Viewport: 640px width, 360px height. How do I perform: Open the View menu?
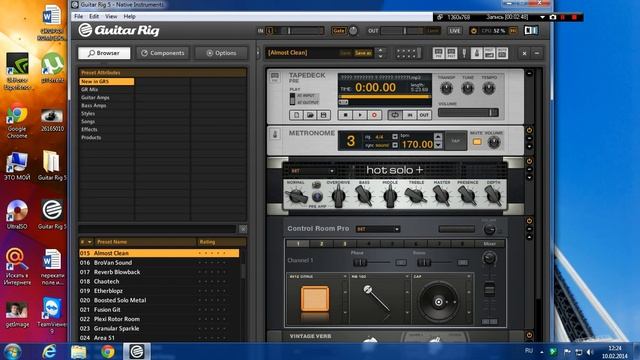point(111,16)
